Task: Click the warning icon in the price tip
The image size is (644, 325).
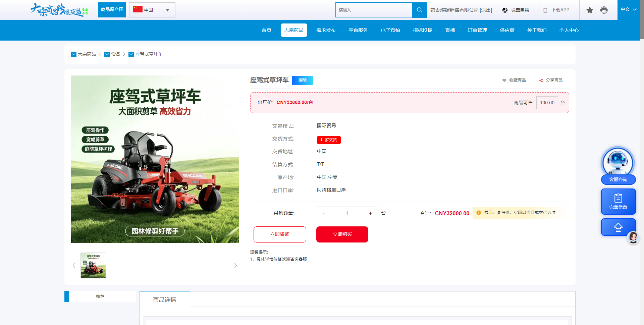Action: pos(479,213)
